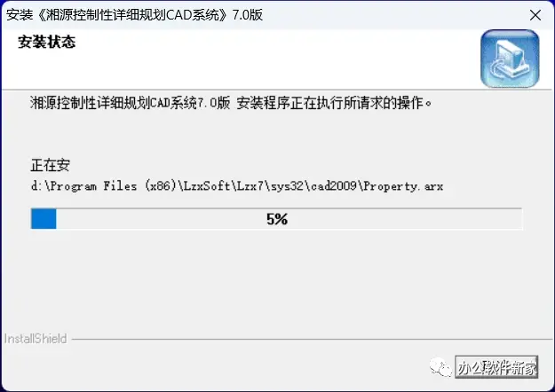This screenshot has width=555, height=392.
Task: Click the 5% label on progress bar
Action: point(277,219)
